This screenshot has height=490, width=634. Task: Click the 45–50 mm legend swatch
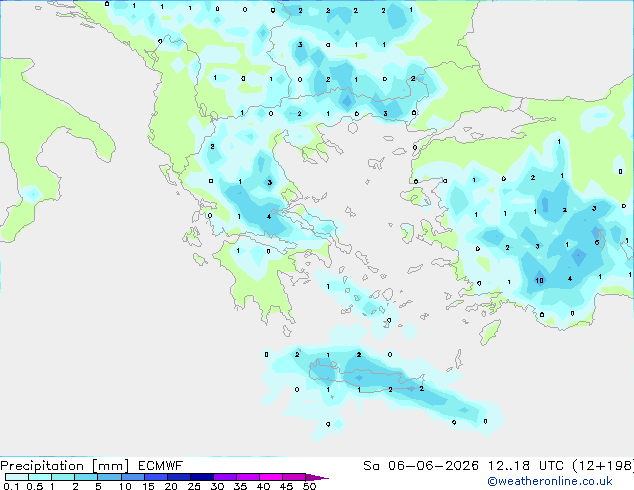294,477
